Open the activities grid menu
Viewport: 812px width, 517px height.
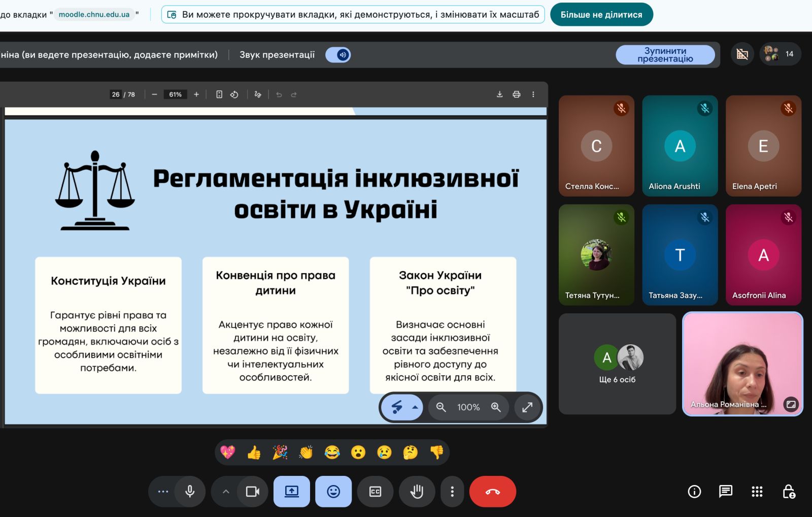coord(757,491)
